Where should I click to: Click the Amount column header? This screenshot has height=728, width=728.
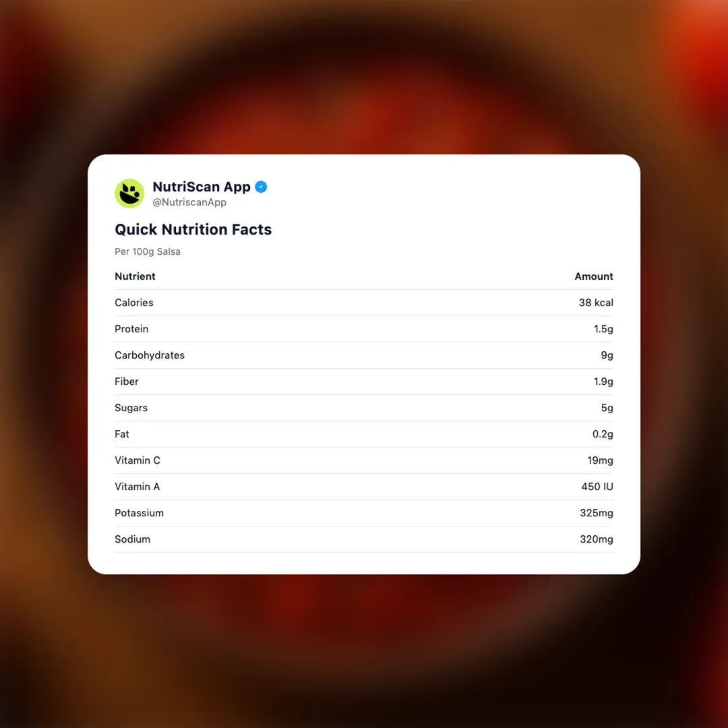593,276
